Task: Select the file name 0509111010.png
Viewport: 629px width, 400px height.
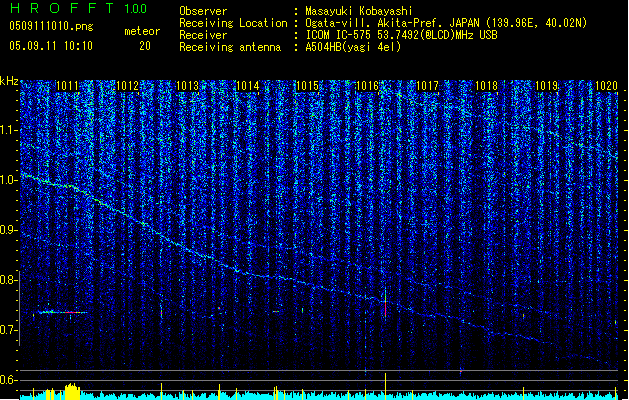Action: [51, 26]
